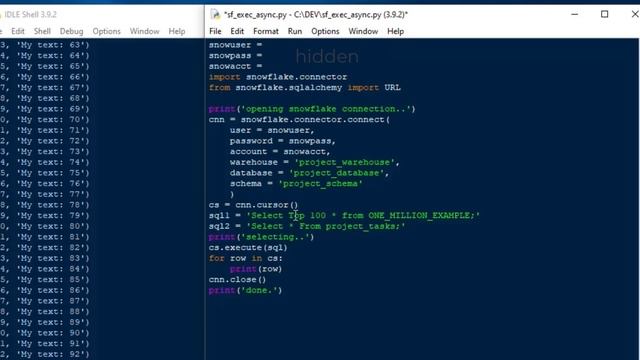Open the Shell menu in IDLE Shell
The image size is (640, 360).
pos(42,31)
